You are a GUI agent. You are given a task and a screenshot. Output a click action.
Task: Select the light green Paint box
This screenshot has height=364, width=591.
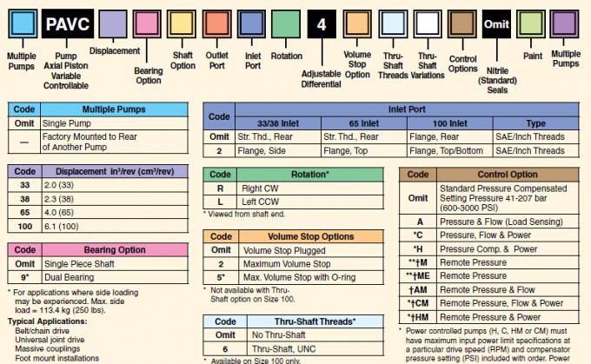click(531, 24)
